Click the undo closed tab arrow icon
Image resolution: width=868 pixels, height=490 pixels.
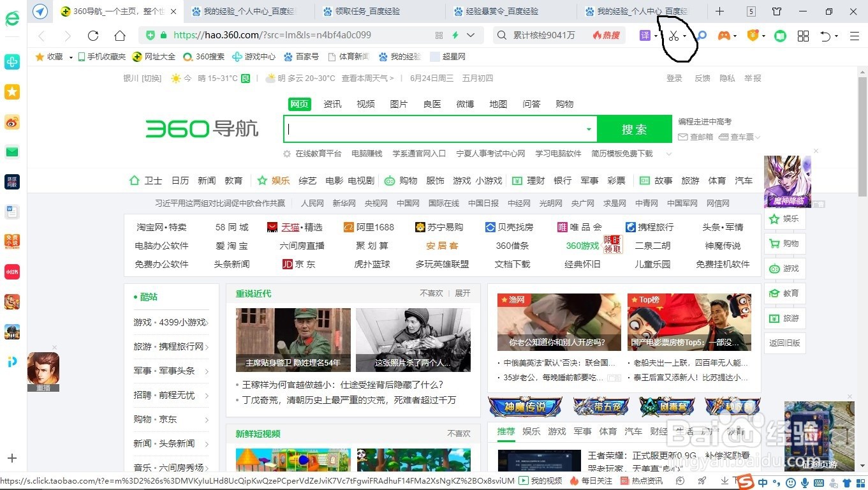coord(825,36)
